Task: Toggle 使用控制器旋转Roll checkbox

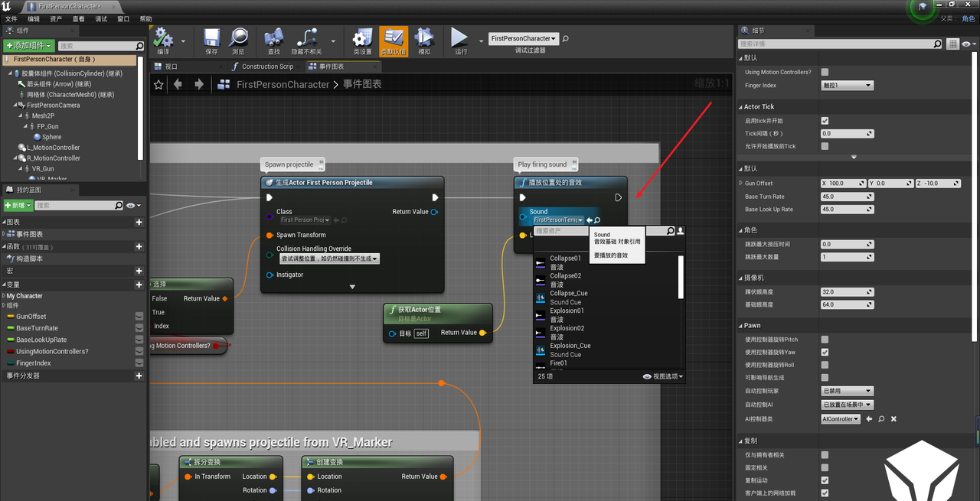Action: 825,365
